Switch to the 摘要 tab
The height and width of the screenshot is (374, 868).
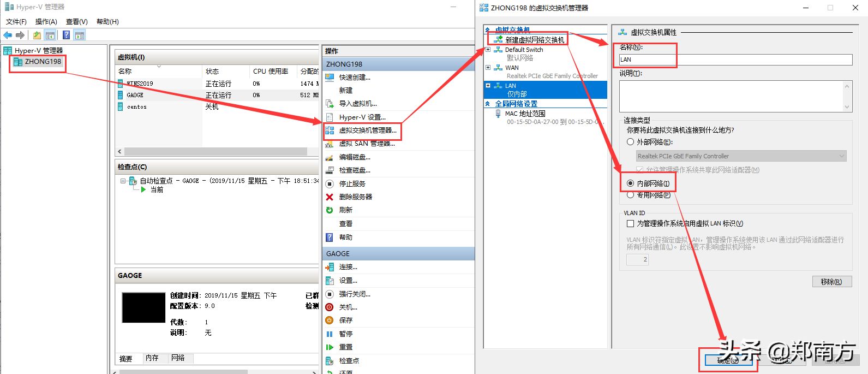click(126, 359)
